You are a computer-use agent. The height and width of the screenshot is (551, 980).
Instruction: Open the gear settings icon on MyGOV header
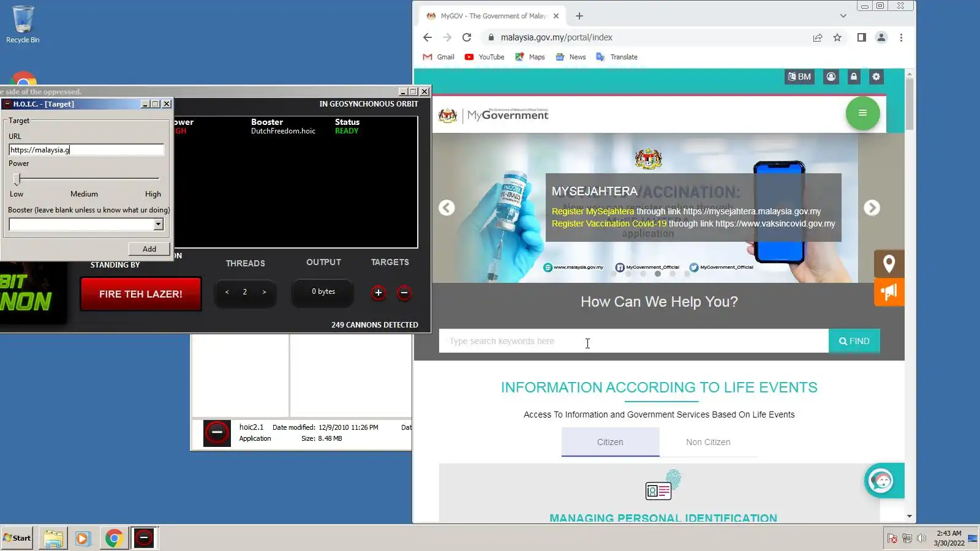(x=876, y=77)
